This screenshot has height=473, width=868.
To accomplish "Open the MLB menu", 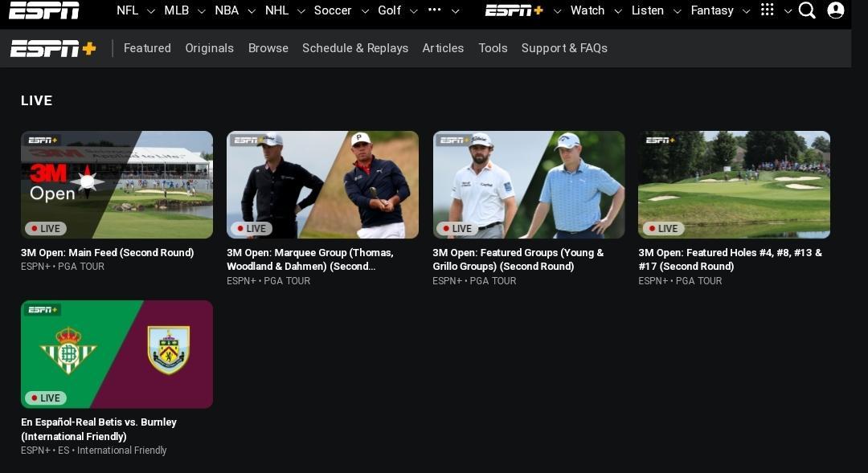I will tap(177, 10).
